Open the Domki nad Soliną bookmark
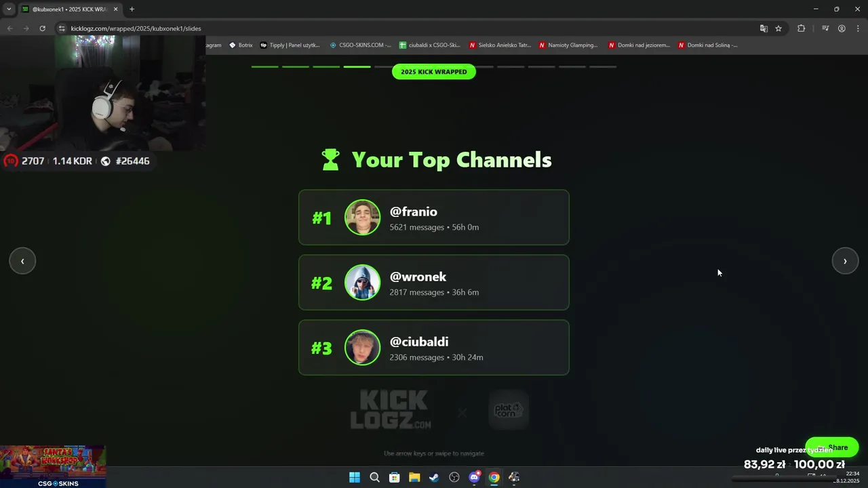This screenshot has height=488, width=868. 708,45
